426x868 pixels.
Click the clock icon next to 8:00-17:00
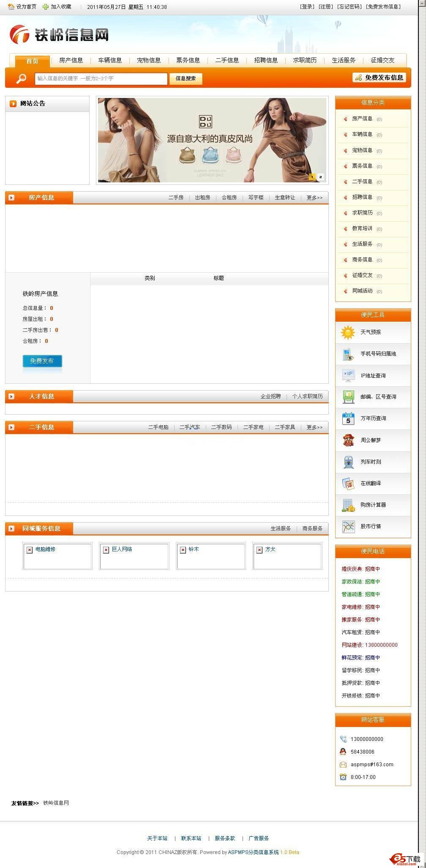coord(343,777)
